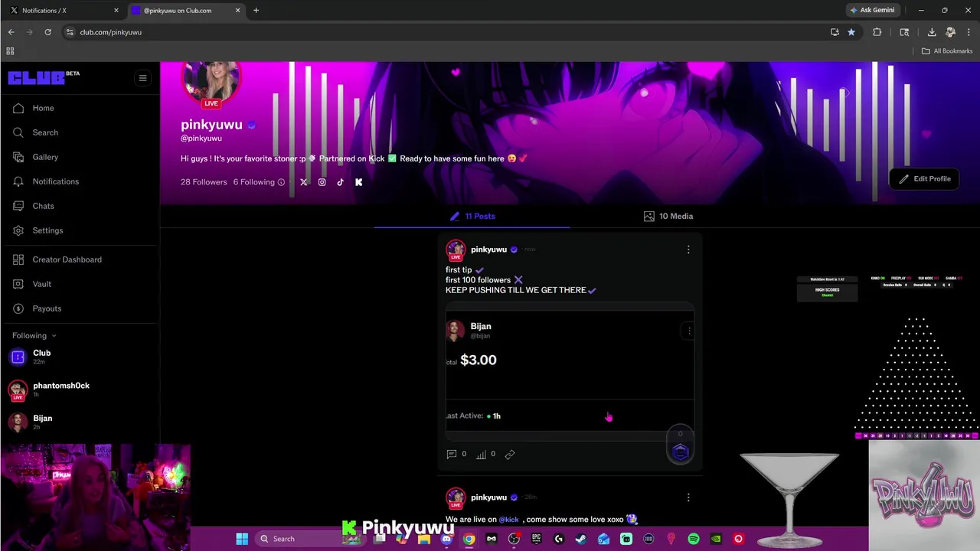980x551 pixels.
Task: Click the Bijan avatar in the tip card
Action: [456, 331]
